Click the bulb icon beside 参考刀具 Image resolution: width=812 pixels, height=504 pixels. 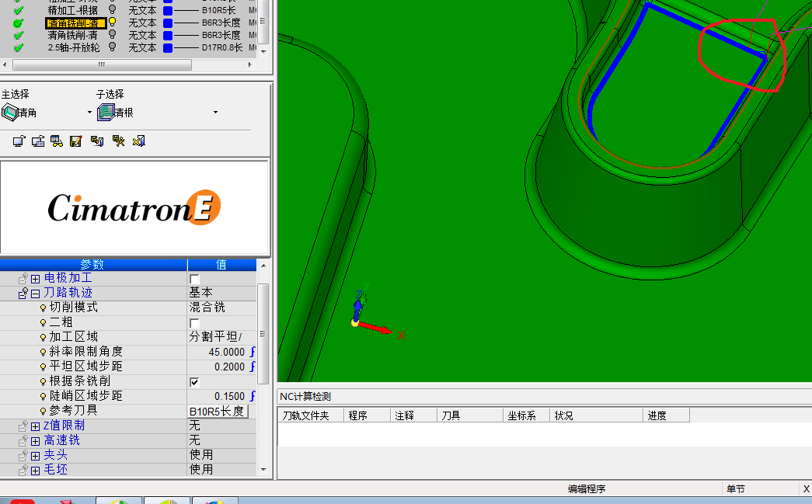43,411
